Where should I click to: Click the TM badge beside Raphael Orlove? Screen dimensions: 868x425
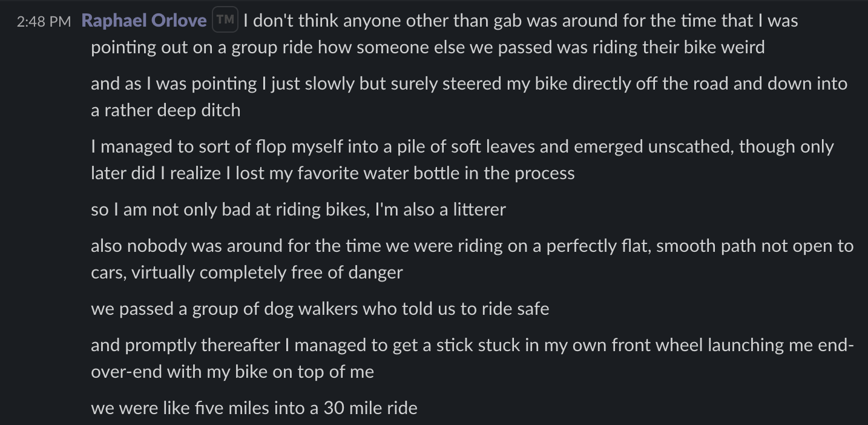click(x=225, y=20)
